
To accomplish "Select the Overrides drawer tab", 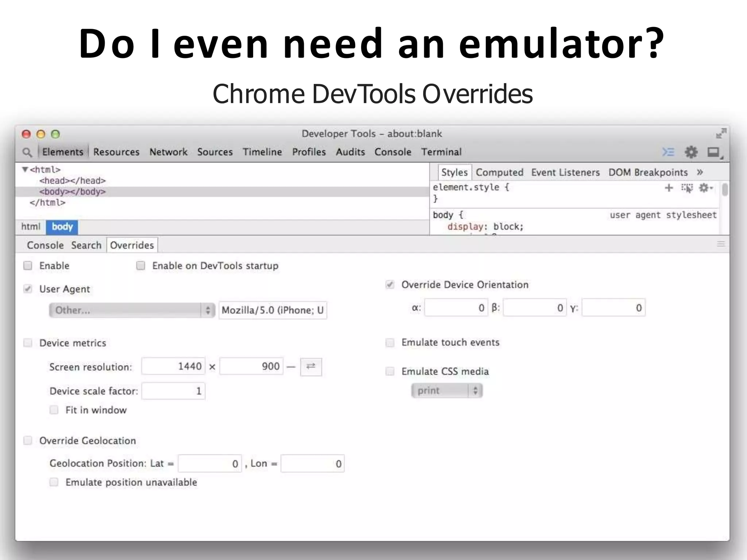I will [132, 245].
